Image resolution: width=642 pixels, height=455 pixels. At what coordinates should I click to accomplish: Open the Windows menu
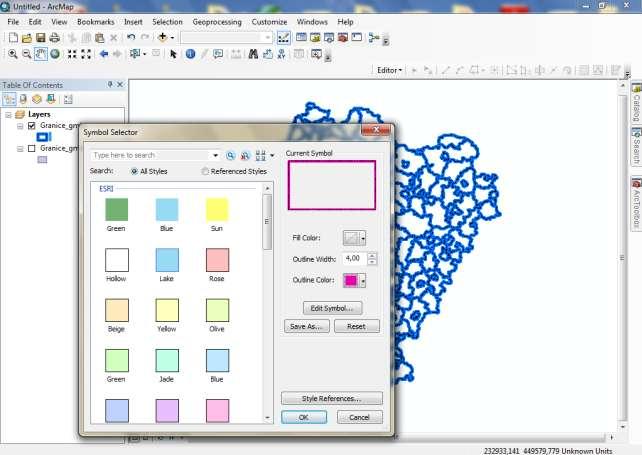[x=312, y=22]
